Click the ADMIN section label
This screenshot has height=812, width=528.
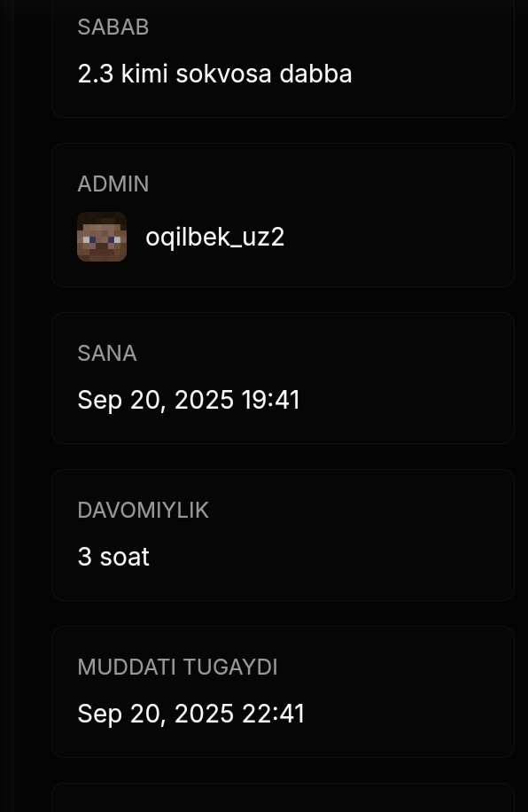point(113,183)
